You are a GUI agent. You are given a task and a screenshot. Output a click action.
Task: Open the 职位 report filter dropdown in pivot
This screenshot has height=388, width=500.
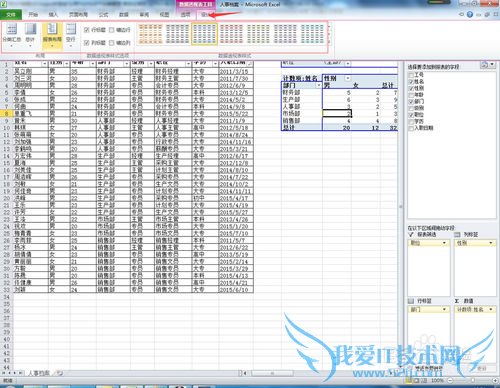point(348,63)
